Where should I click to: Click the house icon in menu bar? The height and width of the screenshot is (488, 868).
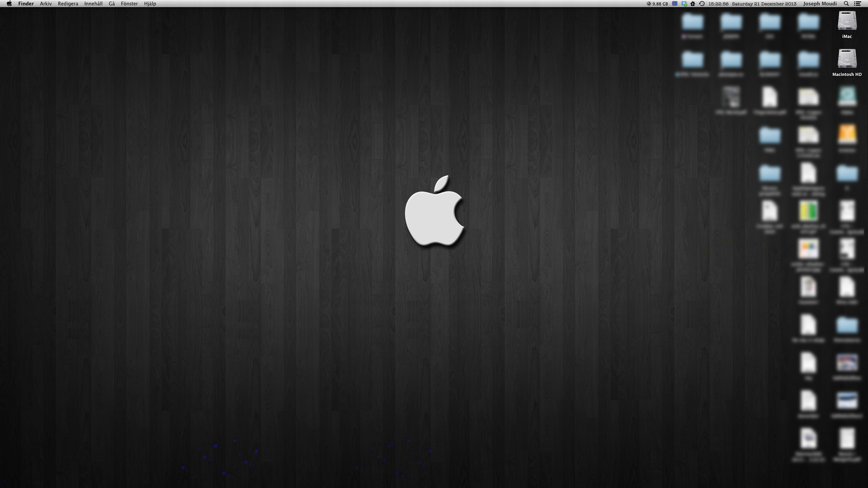pyautogui.click(x=693, y=4)
